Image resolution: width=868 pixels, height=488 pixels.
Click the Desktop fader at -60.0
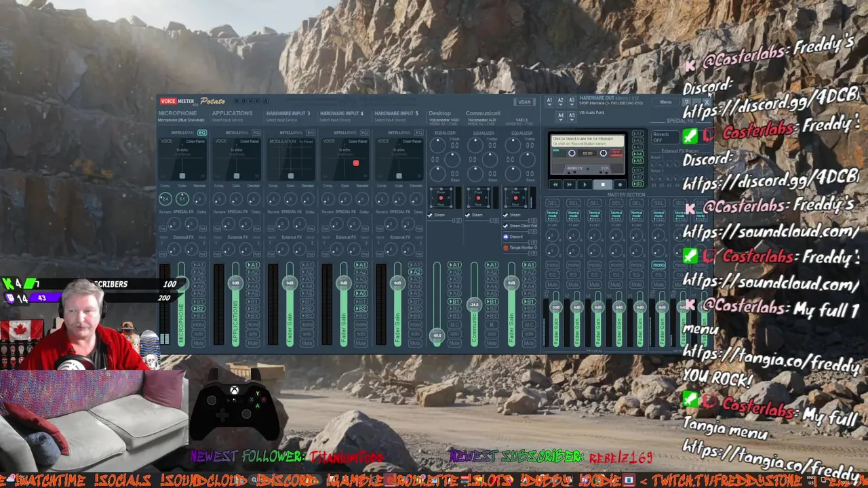point(437,335)
